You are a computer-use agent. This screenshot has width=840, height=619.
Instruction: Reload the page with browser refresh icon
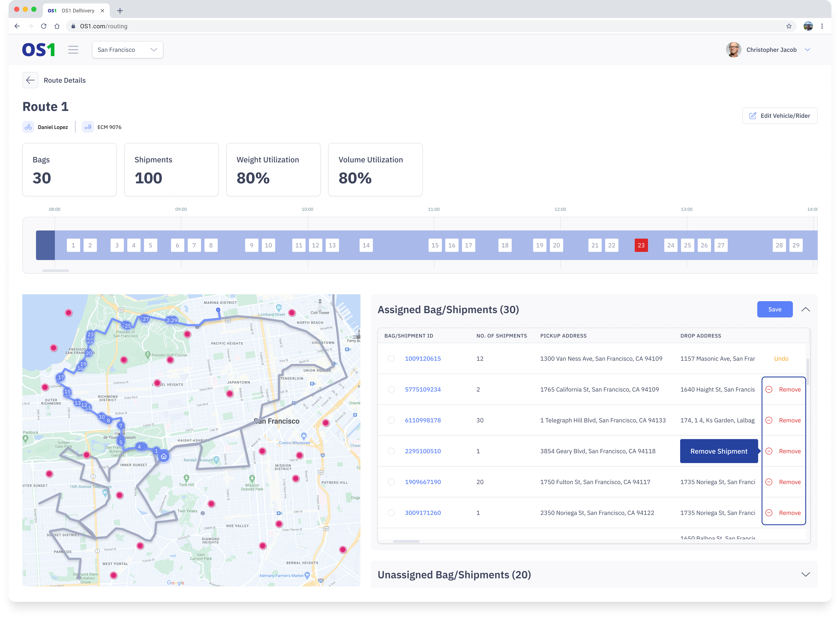point(44,26)
